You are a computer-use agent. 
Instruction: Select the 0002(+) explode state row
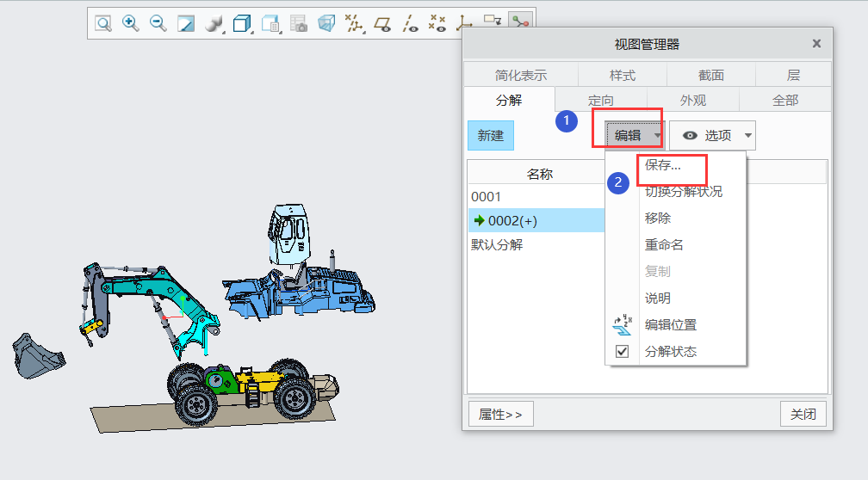pos(537,220)
